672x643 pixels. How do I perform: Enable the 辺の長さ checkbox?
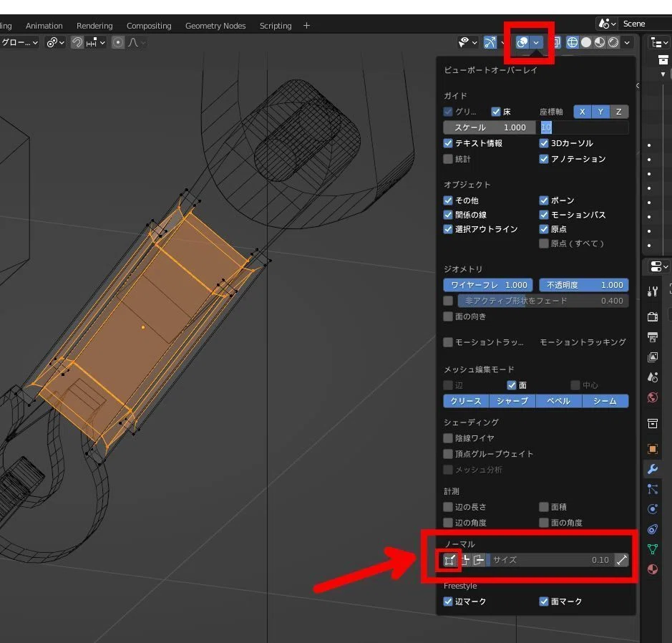click(x=448, y=507)
